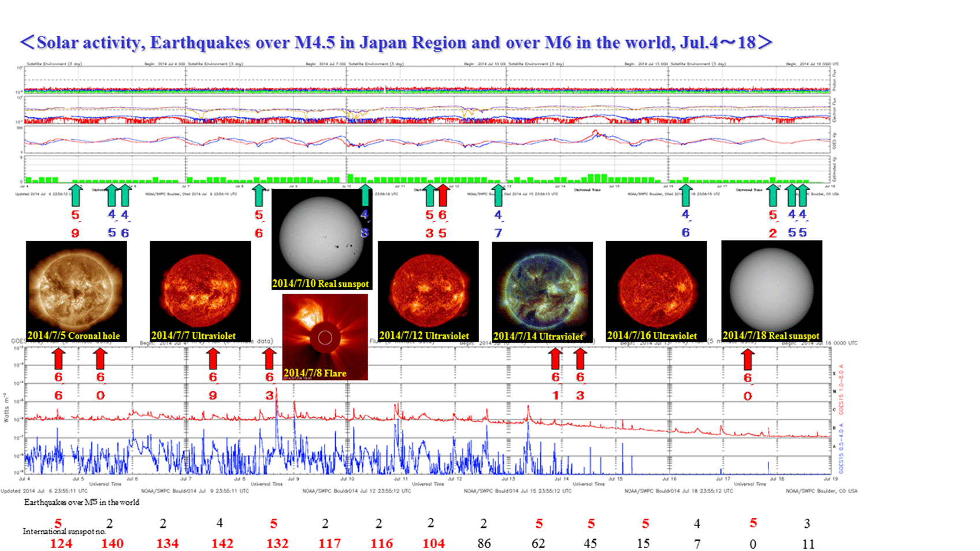Click the green arrow marking the M5.9 earthquake
The height and width of the screenshot is (551, 980).
point(76,195)
